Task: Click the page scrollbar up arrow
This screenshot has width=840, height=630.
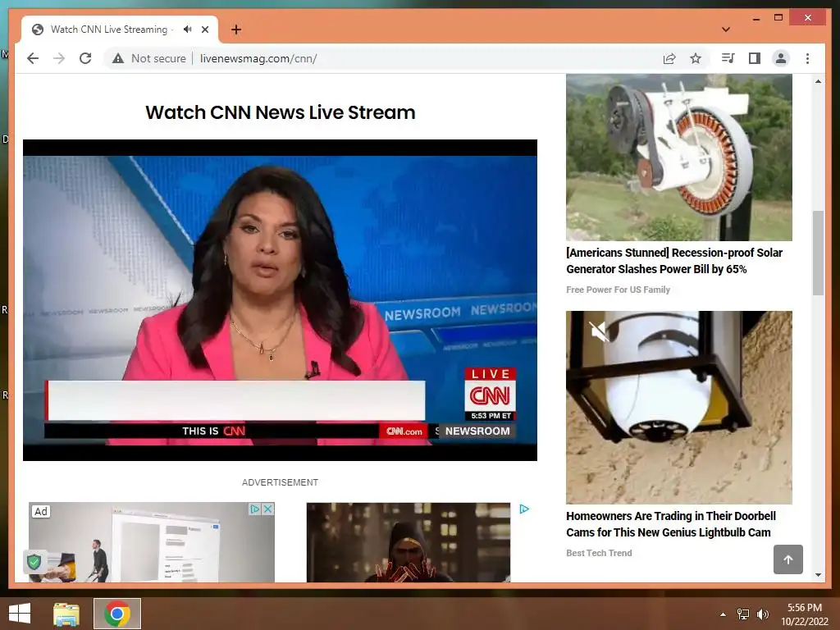Action: click(x=818, y=81)
